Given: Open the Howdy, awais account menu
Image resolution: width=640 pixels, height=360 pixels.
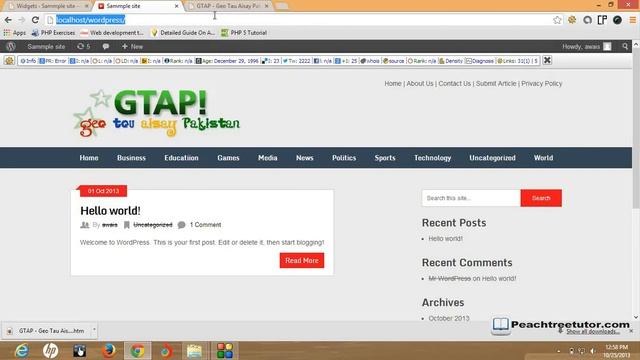Looking at the screenshot, I should [x=587, y=47].
